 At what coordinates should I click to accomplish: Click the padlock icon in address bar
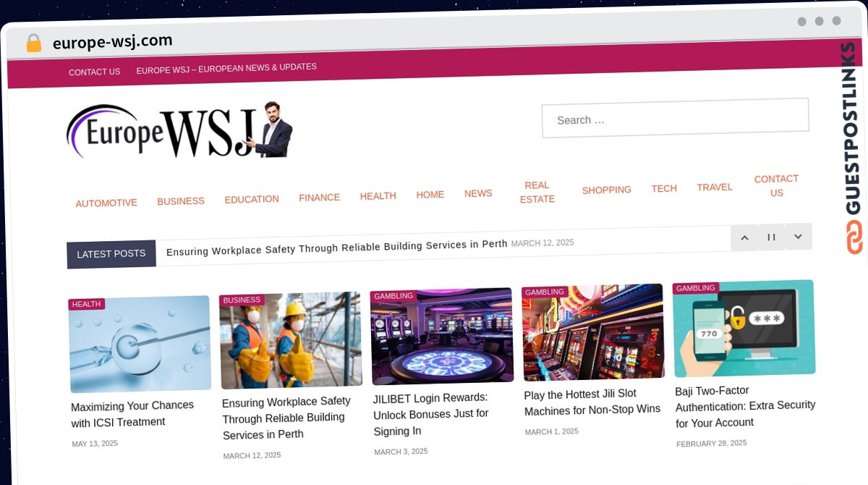coord(33,43)
